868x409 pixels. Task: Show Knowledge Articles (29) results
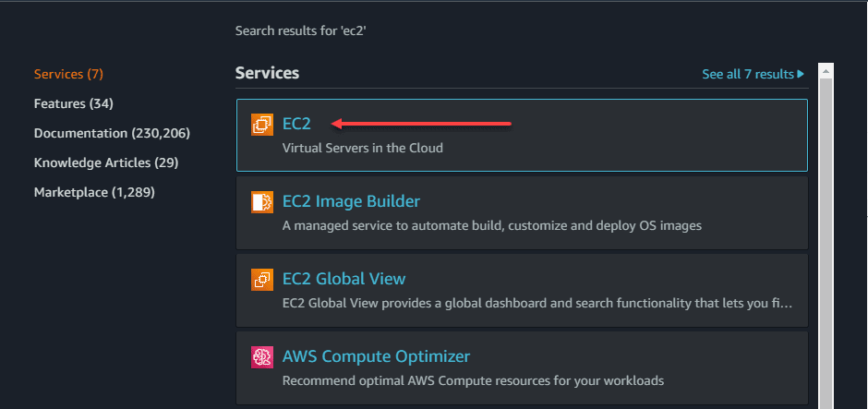tap(106, 162)
